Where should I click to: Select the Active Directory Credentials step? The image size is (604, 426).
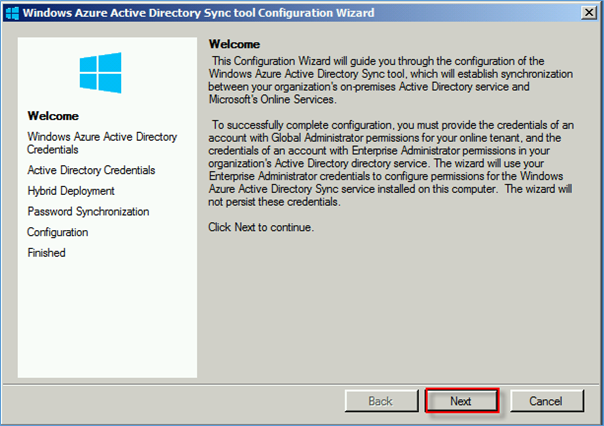91,170
